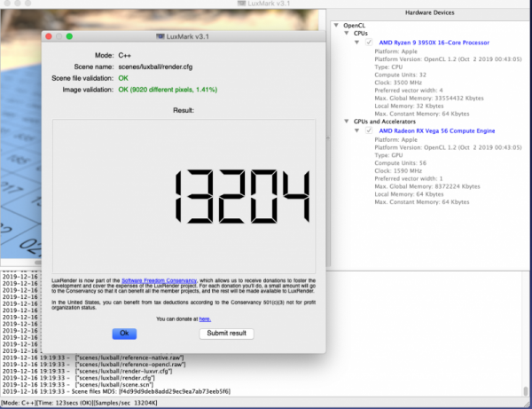Select AMD Radeon RX Vega 56 Compute Engine

point(436,130)
